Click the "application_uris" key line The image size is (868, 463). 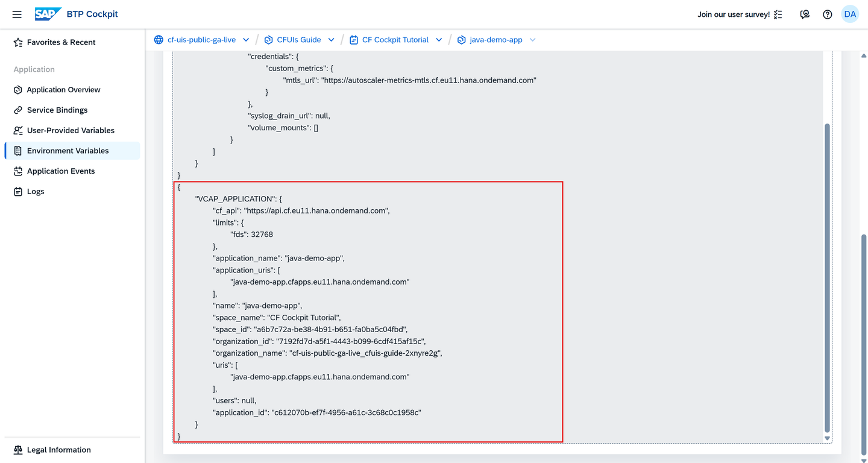click(x=247, y=270)
